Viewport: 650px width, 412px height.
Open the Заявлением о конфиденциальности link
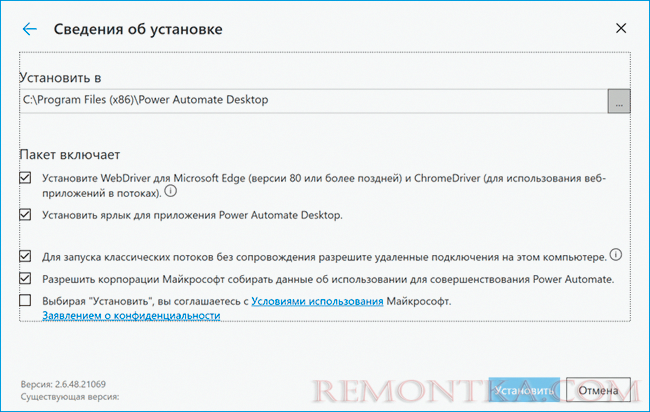click(x=131, y=315)
